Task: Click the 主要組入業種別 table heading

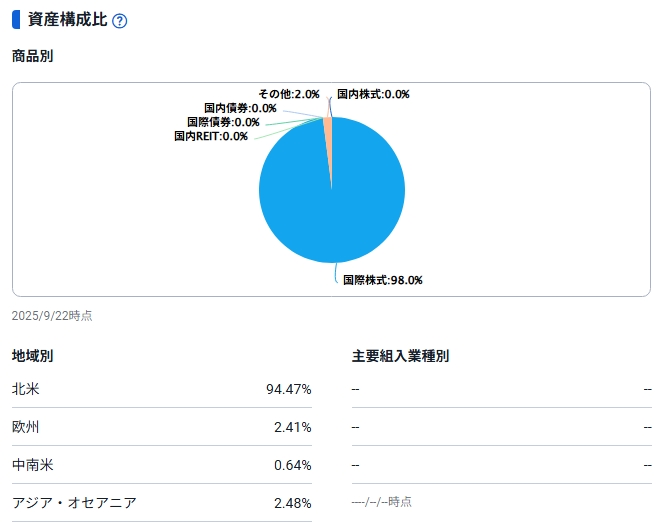Action: 400,356
